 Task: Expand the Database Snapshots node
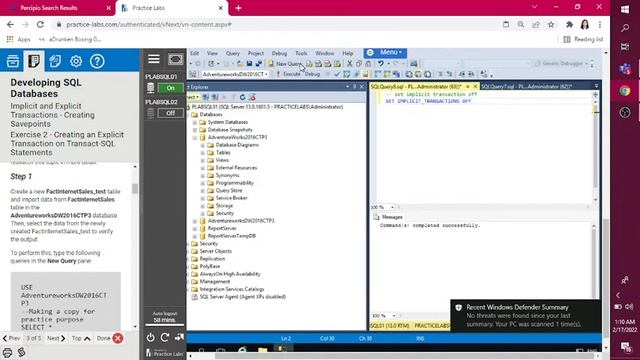tap(195, 130)
